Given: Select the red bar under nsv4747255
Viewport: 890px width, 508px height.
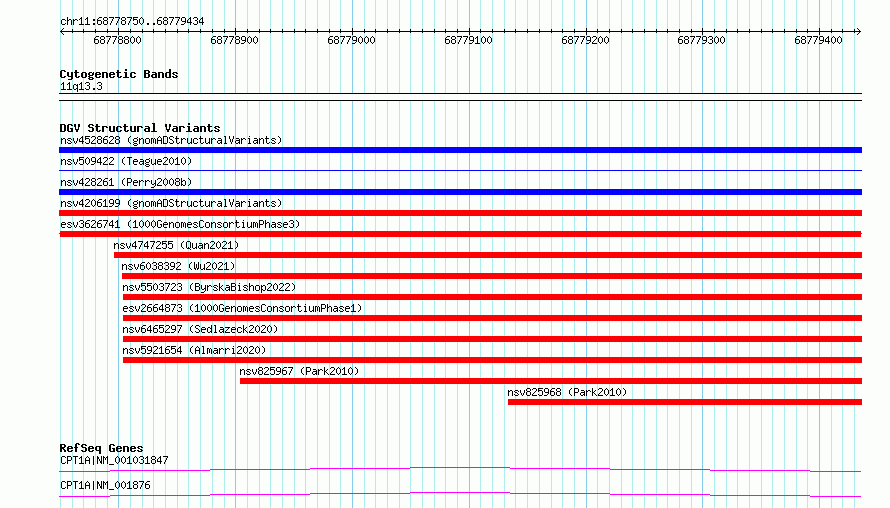Looking at the screenshot, I should [x=488, y=255].
